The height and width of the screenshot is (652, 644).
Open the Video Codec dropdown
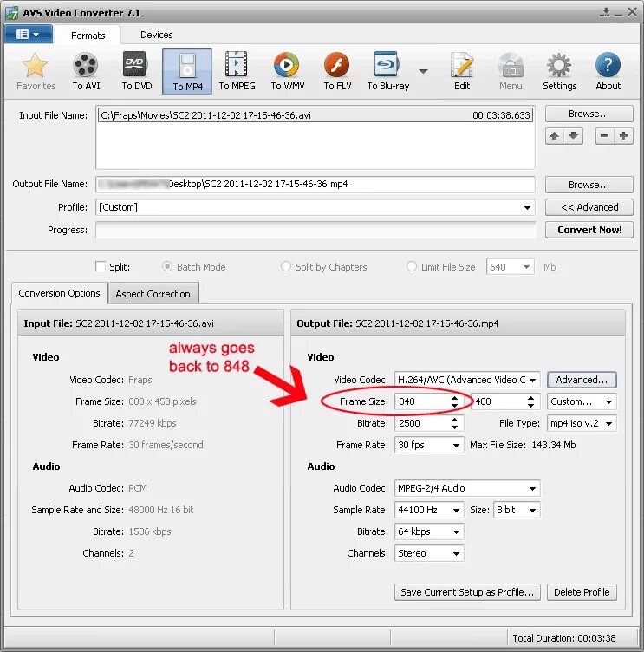pos(532,380)
